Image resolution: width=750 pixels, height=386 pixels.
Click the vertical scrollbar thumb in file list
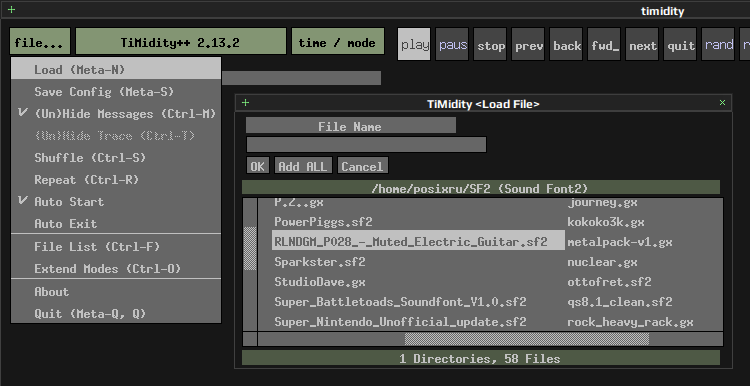coord(250,249)
